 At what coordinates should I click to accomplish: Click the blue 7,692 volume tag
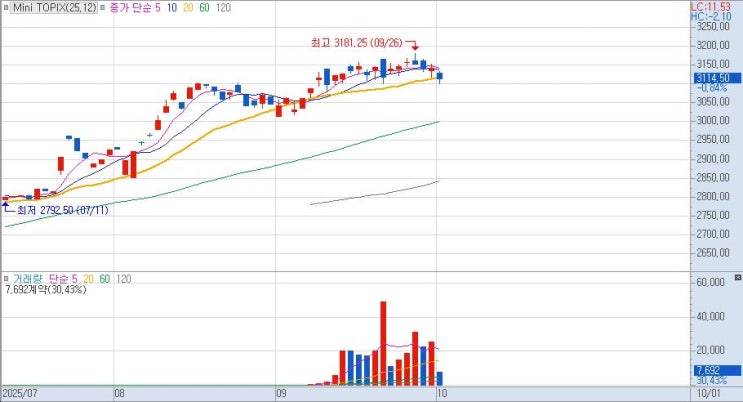pyautogui.click(x=717, y=370)
